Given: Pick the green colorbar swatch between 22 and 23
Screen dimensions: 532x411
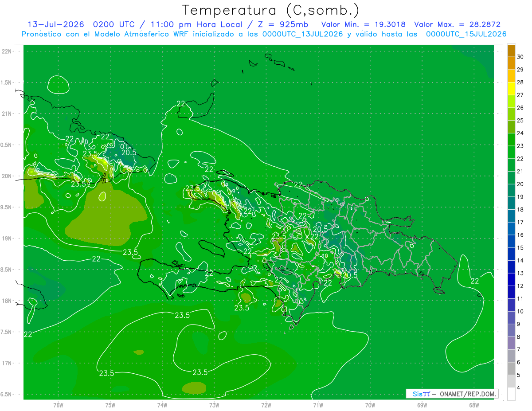Looking at the screenshot, I should coord(511,152).
